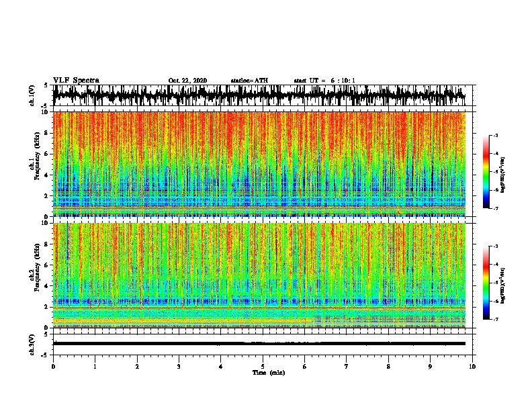Click the ch.3 waveform black trace
532x411 pixels.
click(259, 344)
